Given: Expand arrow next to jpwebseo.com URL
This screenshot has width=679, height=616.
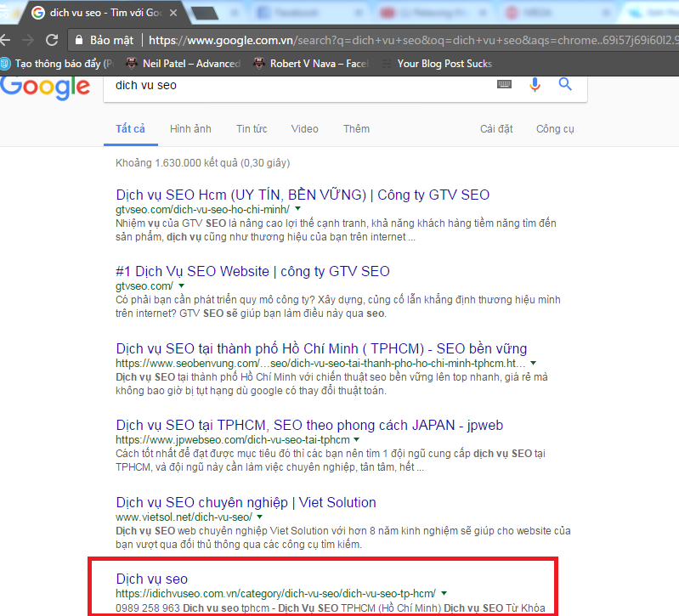Looking at the screenshot, I should coord(356,439).
